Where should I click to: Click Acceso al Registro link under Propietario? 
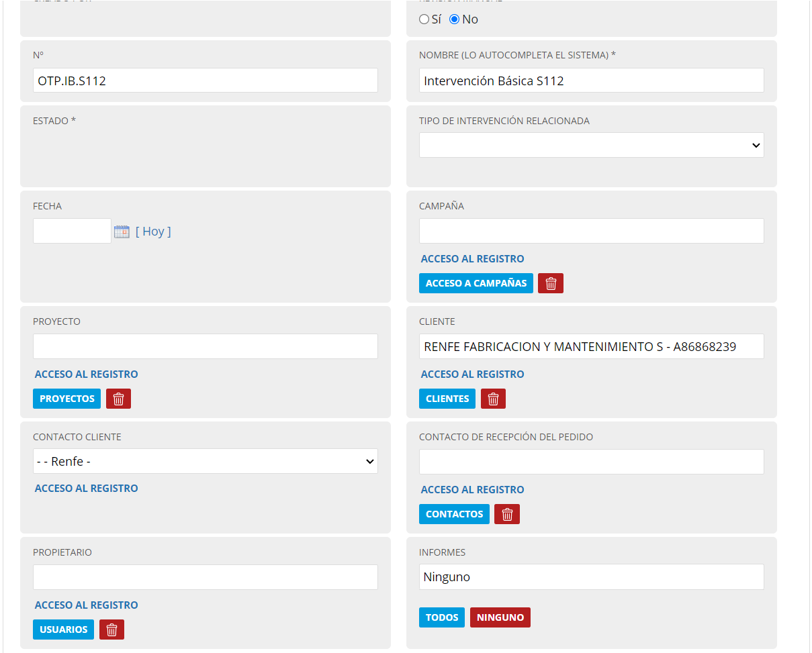[x=87, y=605]
